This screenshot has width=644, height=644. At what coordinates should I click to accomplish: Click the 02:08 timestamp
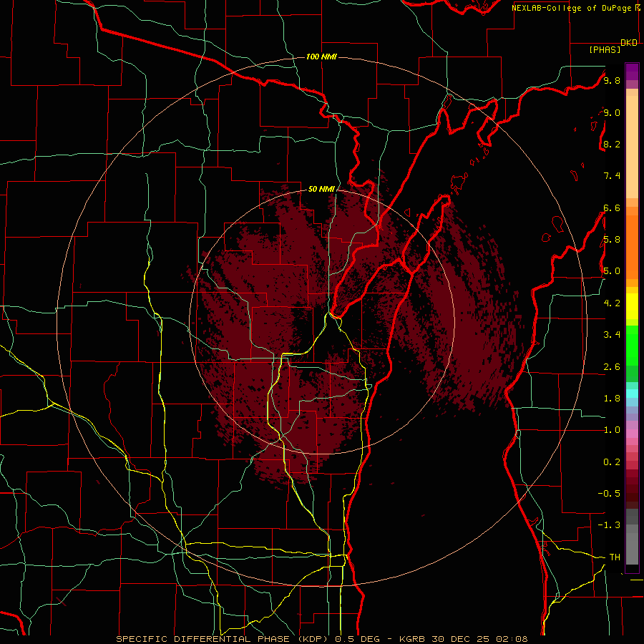point(512,639)
